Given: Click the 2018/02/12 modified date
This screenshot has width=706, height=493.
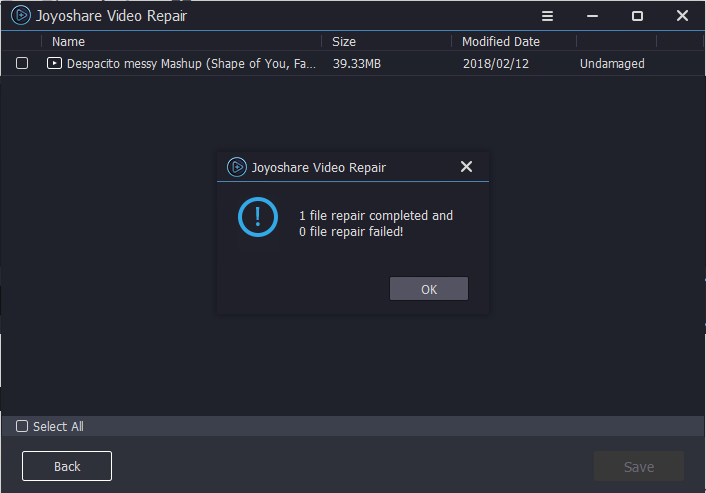Looking at the screenshot, I should 496,63.
